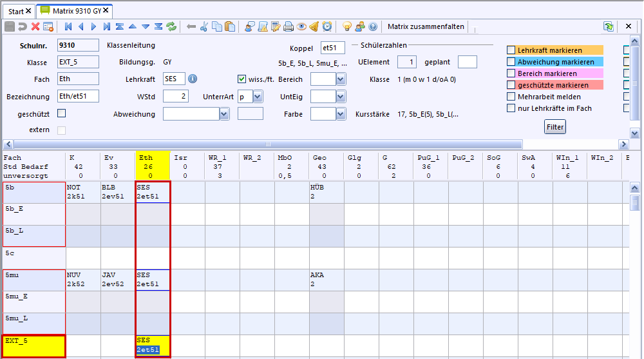Check the Mehrarbeit melden option
This screenshot has width=644, height=359.
point(511,97)
